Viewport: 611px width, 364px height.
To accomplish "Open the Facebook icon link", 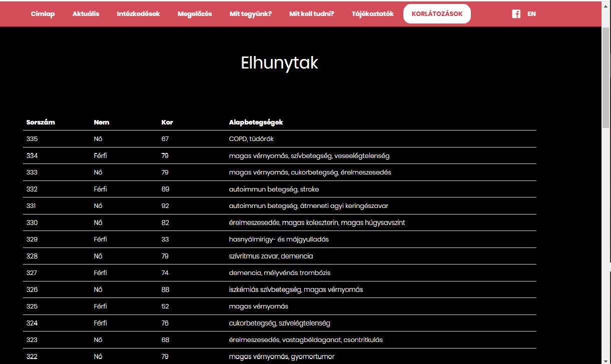I will pyautogui.click(x=516, y=14).
